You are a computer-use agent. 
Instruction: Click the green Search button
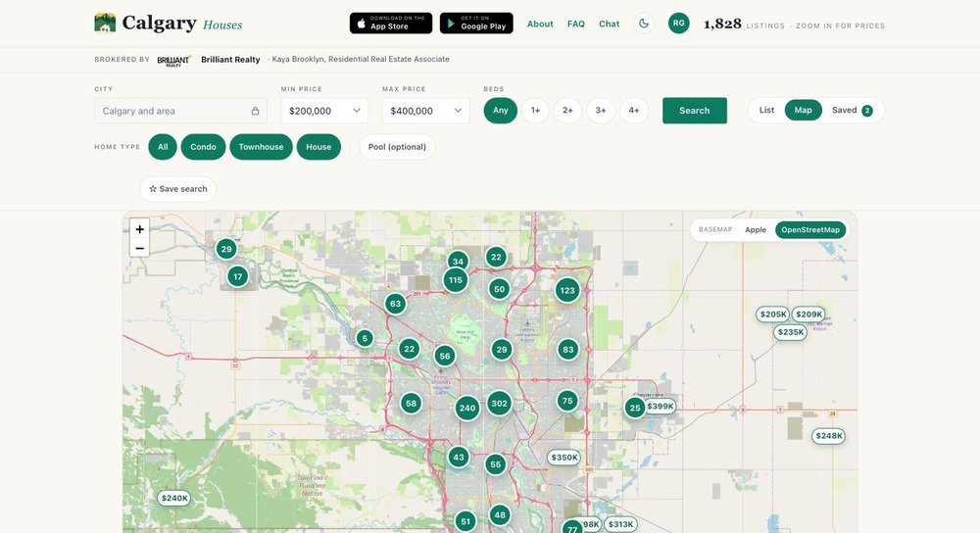click(695, 111)
